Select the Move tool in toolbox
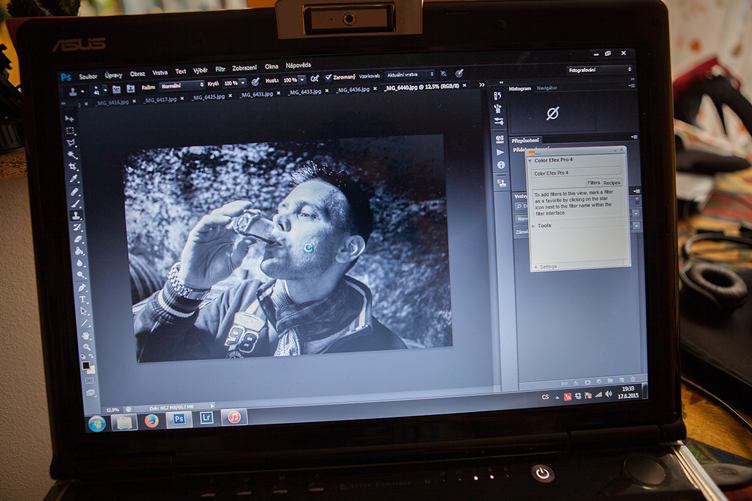Screen dimensions: 752x501 pyautogui.click(x=70, y=118)
